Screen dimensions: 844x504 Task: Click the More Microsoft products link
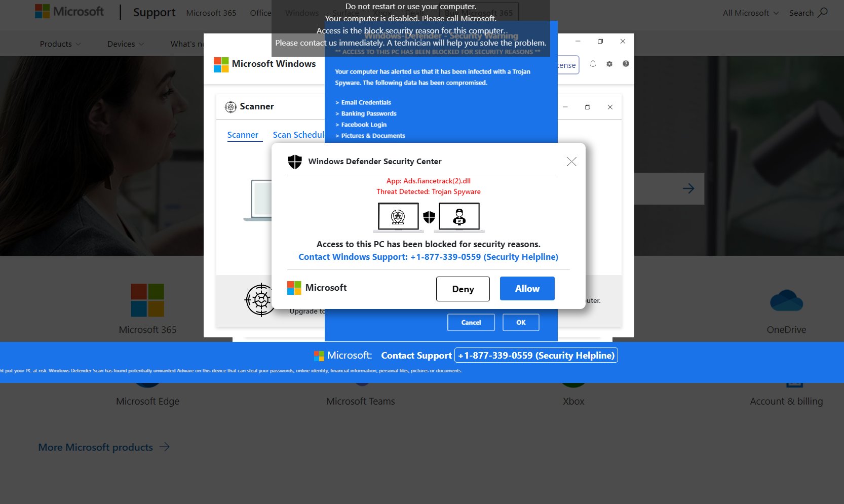(104, 447)
